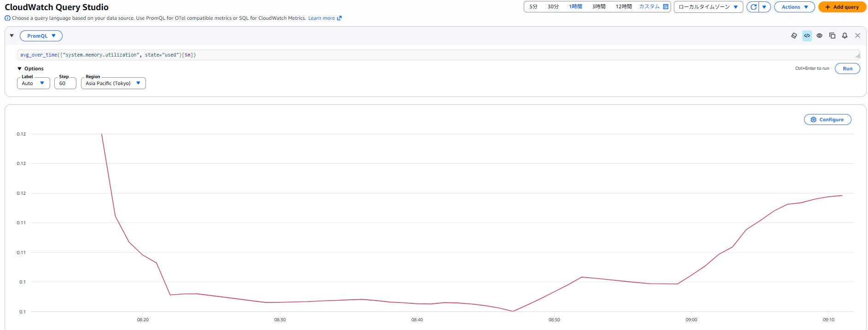Open the auto-refresh interval dropdown arrow
Screen dimensions: 868x330
[764, 7]
